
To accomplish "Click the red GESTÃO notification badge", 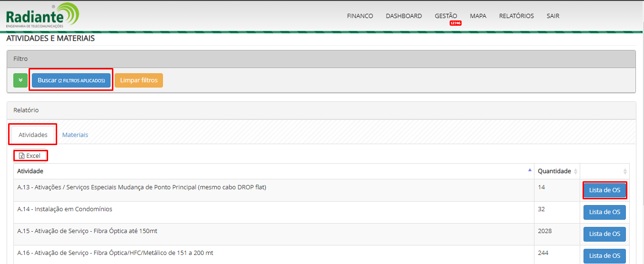I will click(x=455, y=23).
